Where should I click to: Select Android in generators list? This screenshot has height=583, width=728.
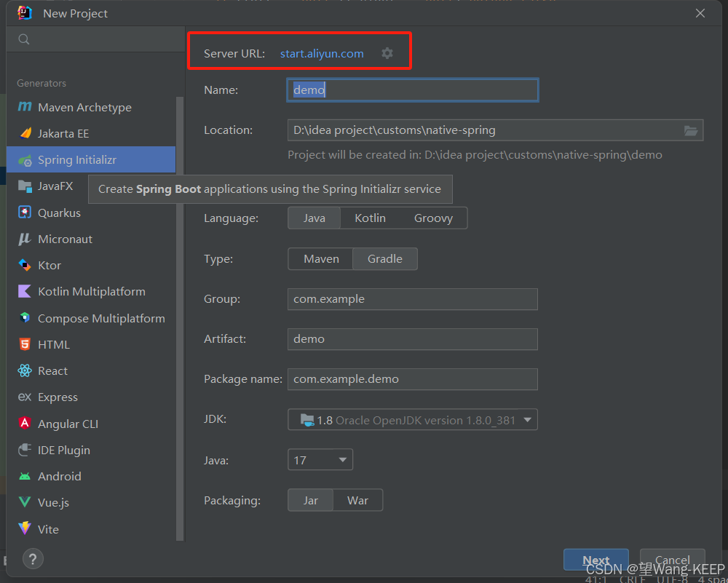pos(91,476)
